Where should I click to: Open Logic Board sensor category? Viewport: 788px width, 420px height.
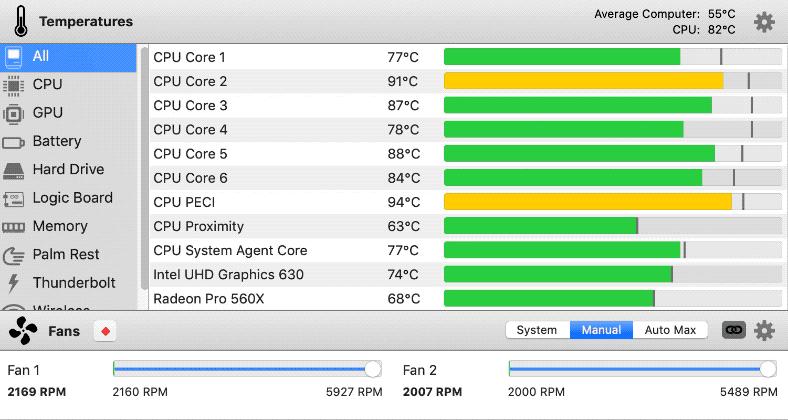(72, 198)
